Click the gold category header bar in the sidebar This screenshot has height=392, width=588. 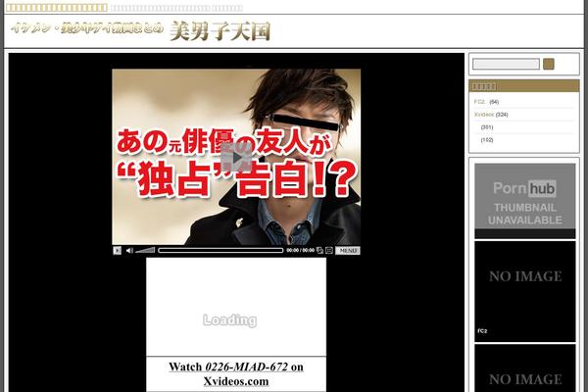point(524,86)
